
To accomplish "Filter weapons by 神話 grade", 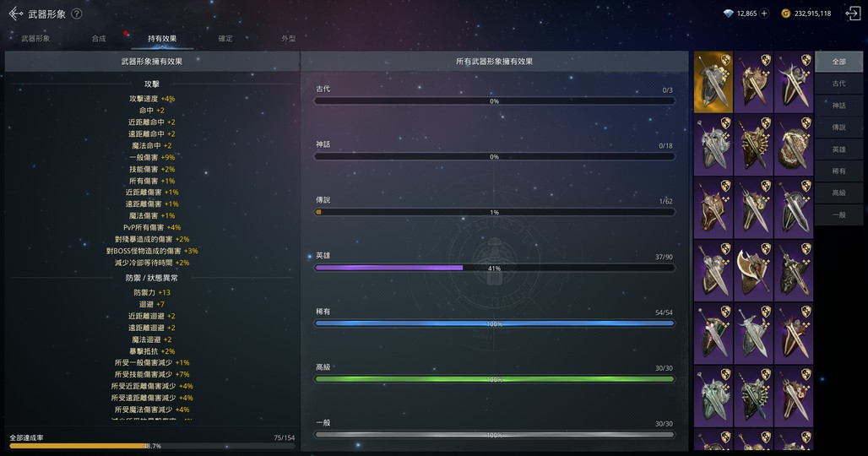I will click(x=838, y=106).
